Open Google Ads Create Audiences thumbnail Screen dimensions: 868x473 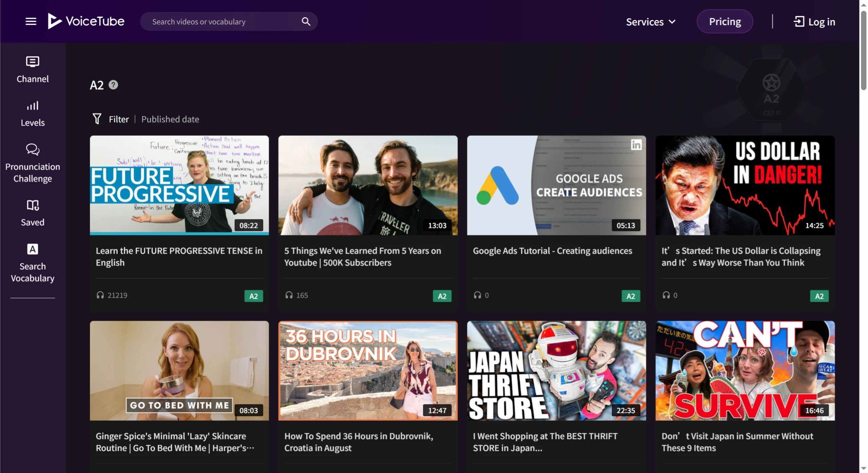click(556, 185)
